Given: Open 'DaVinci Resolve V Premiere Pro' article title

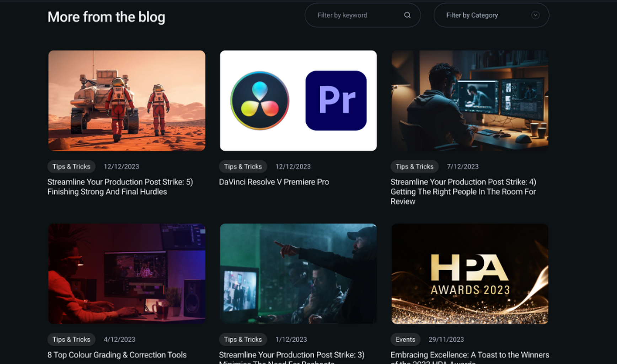Looking at the screenshot, I should (274, 182).
